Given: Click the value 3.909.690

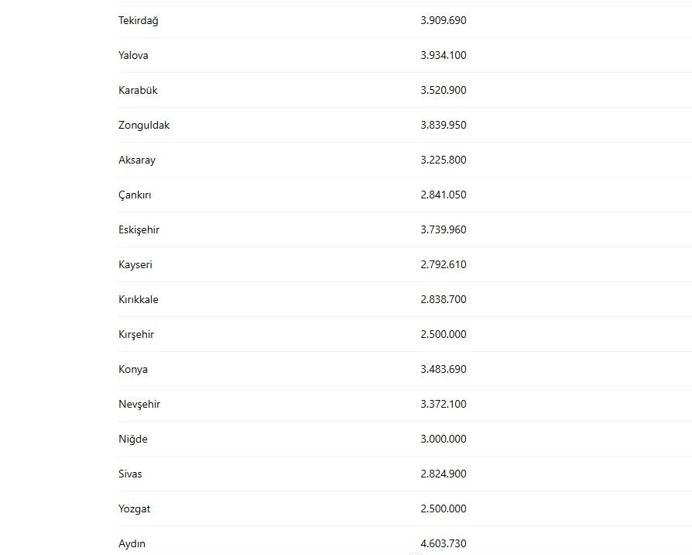Looking at the screenshot, I should [x=443, y=20].
